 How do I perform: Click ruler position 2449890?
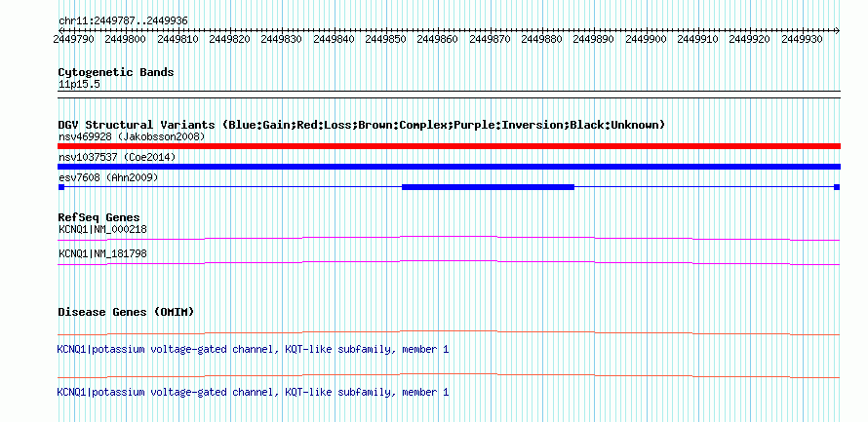593,39
